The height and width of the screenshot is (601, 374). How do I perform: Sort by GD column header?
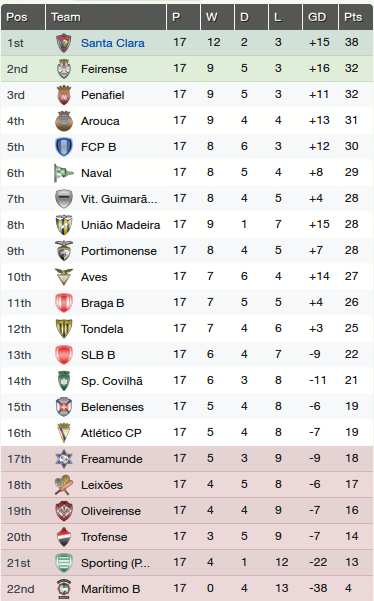(x=320, y=17)
